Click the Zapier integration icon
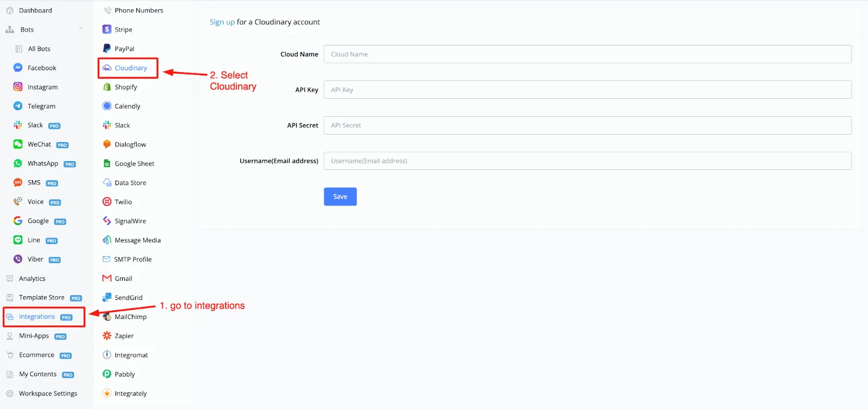This screenshot has height=409, width=868. (107, 336)
